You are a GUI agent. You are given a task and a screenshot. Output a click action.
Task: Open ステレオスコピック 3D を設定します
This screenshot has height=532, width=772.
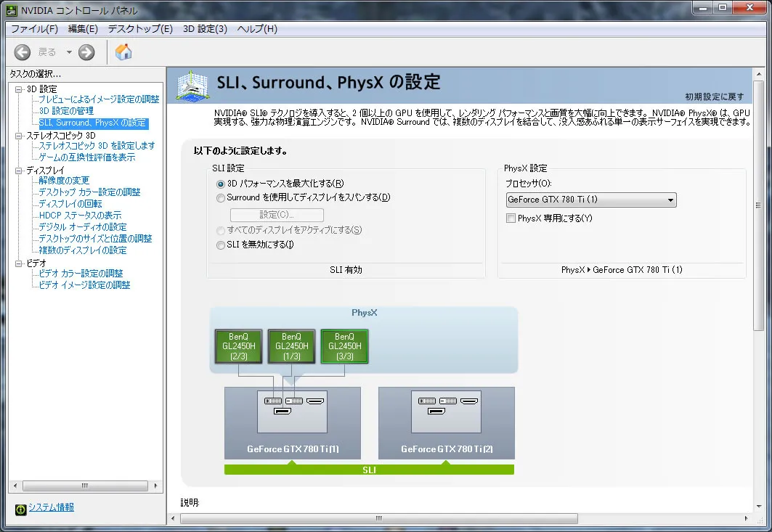point(97,146)
